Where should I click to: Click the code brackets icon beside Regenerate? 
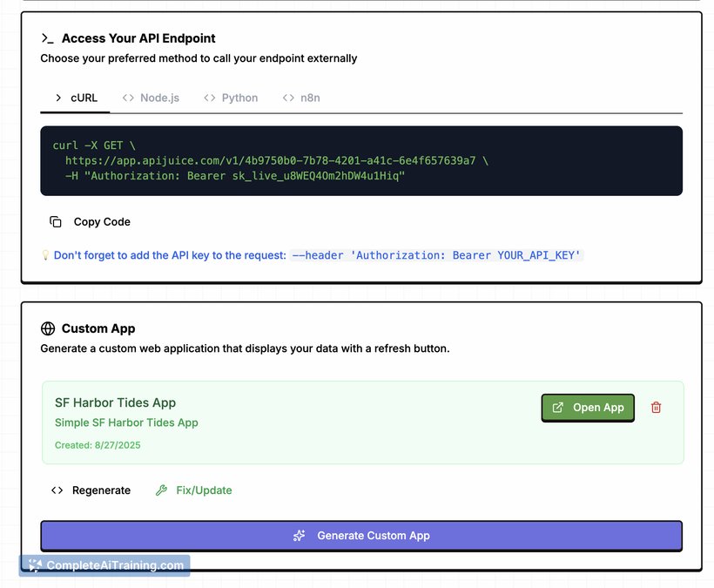pyautogui.click(x=57, y=490)
